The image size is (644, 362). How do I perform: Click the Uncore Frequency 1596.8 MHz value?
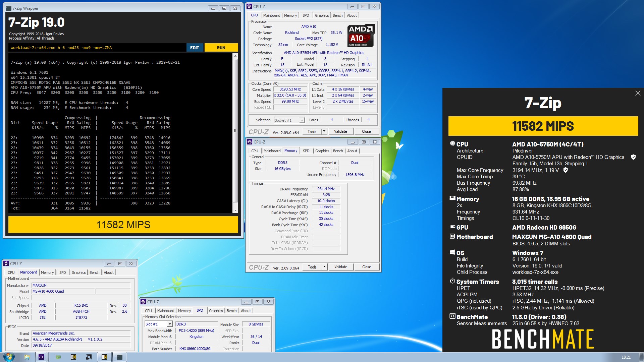(x=355, y=175)
